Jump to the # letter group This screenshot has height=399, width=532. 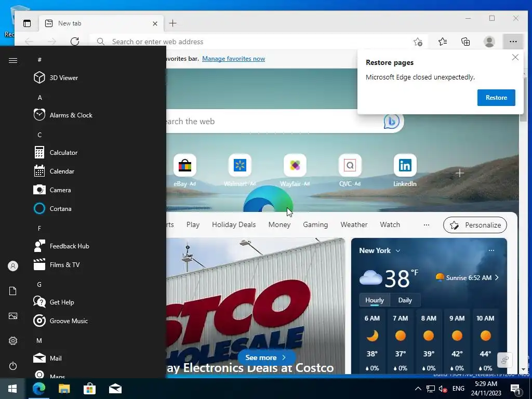pyautogui.click(x=39, y=60)
